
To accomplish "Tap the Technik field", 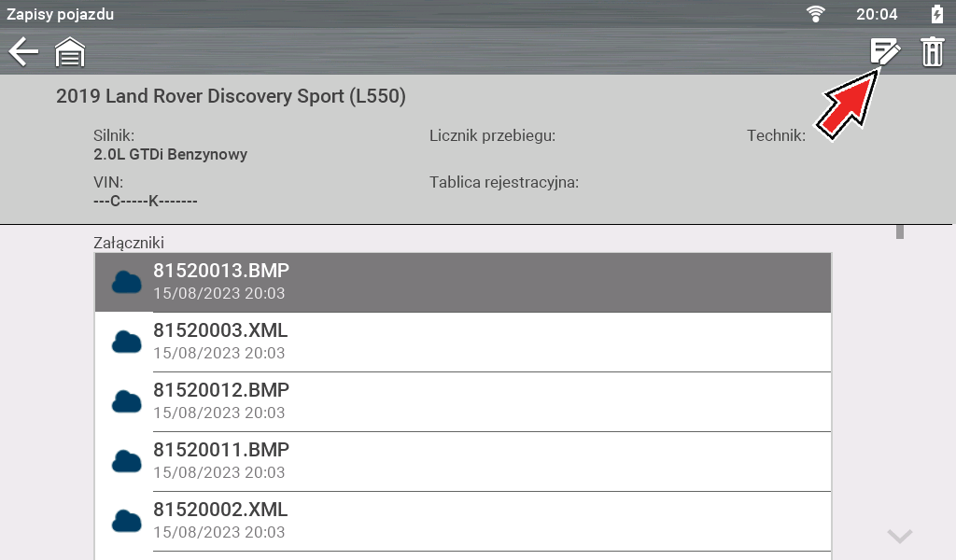I will (776, 136).
